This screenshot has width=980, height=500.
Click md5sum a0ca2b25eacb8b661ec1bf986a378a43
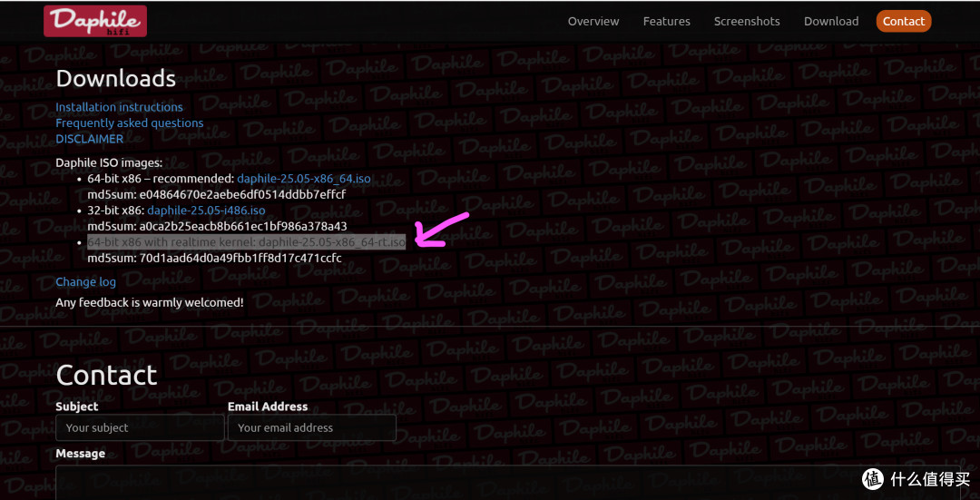tap(217, 226)
